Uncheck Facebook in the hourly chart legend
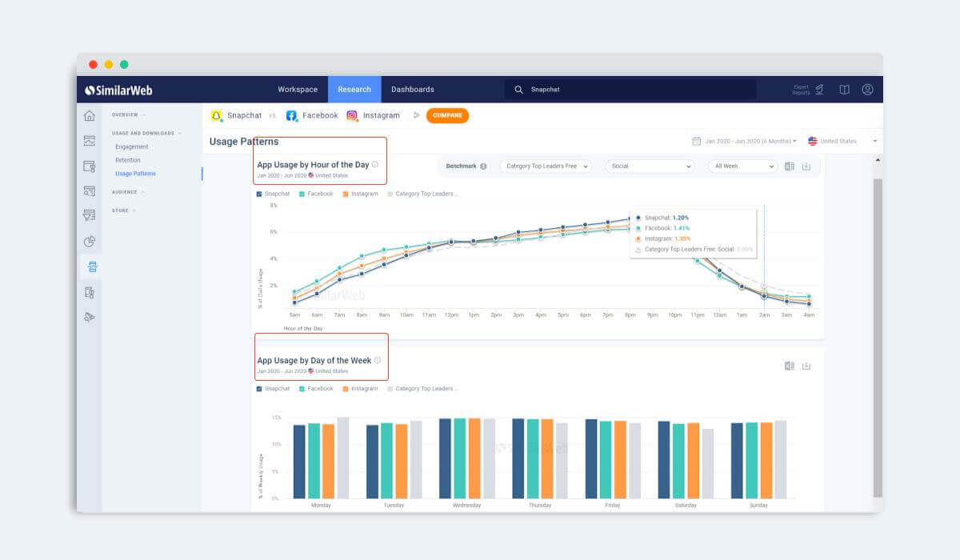This screenshot has height=560, width=960. pyautogui.click(x=302, y=194)
